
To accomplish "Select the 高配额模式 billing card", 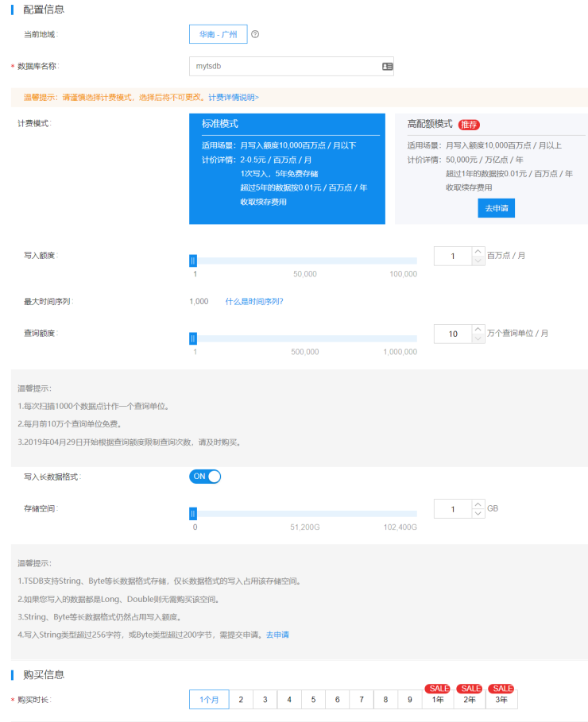I will point(491,169).
